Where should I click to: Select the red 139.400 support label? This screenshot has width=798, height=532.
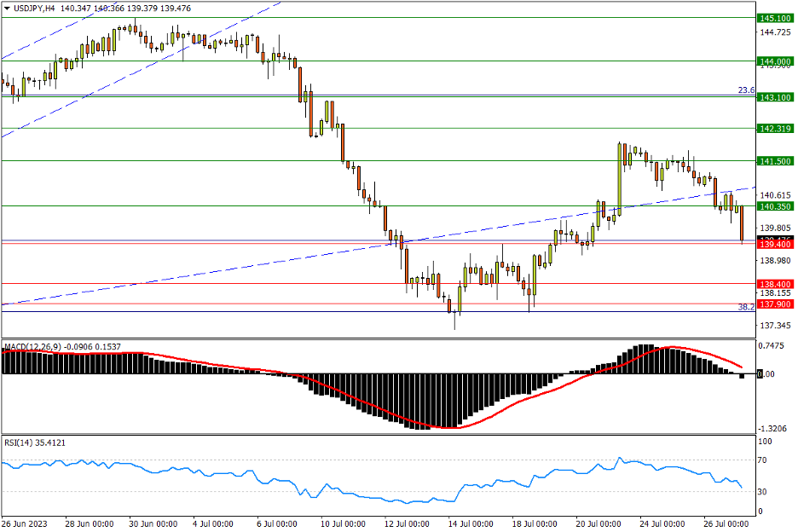coord(776,244)
